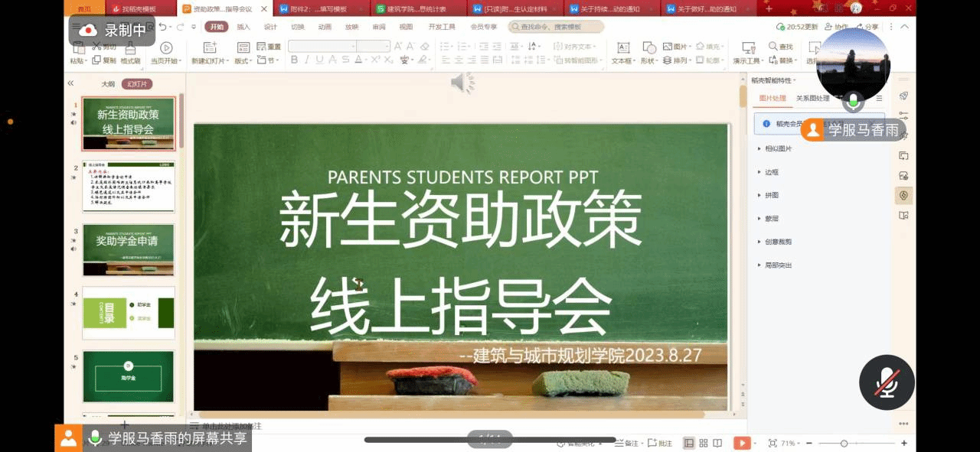Image resolution: width=980 pixels, height=452 pixels.
Task: Click the Undo arrow in quick toolbar
Action: pyautogui.click(x=162, y=27)
